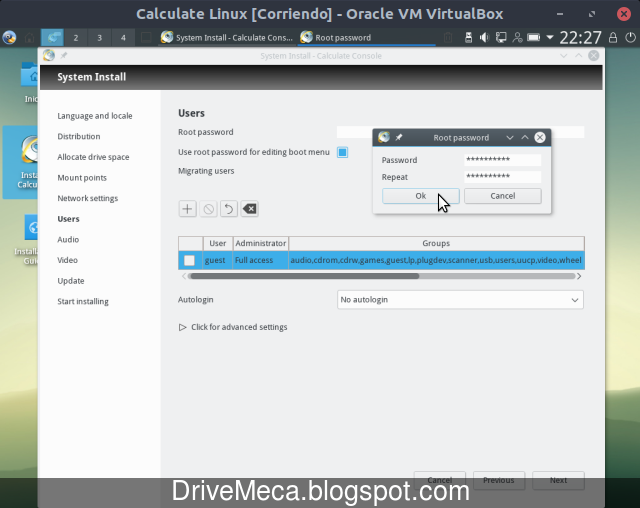Click the Next button
Image resolution: width=640 pixels, height=508 pixels.
point(558,480)
